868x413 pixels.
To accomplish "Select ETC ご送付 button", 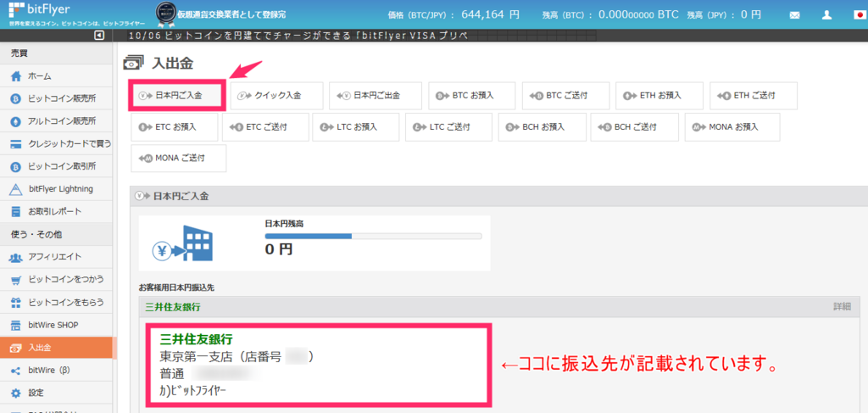I will pyautogui.click(x=264, y=126).
